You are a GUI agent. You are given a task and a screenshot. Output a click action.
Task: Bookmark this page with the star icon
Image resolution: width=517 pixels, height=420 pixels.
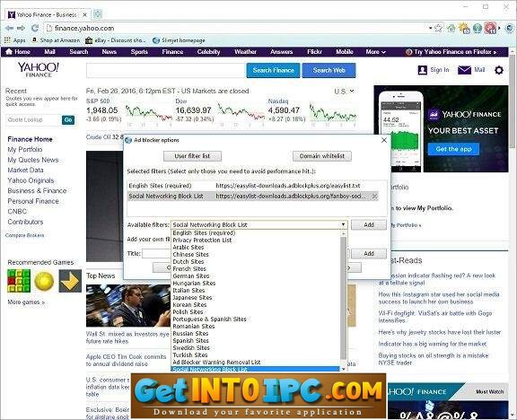pyautogui.click(x=439, y=28)
